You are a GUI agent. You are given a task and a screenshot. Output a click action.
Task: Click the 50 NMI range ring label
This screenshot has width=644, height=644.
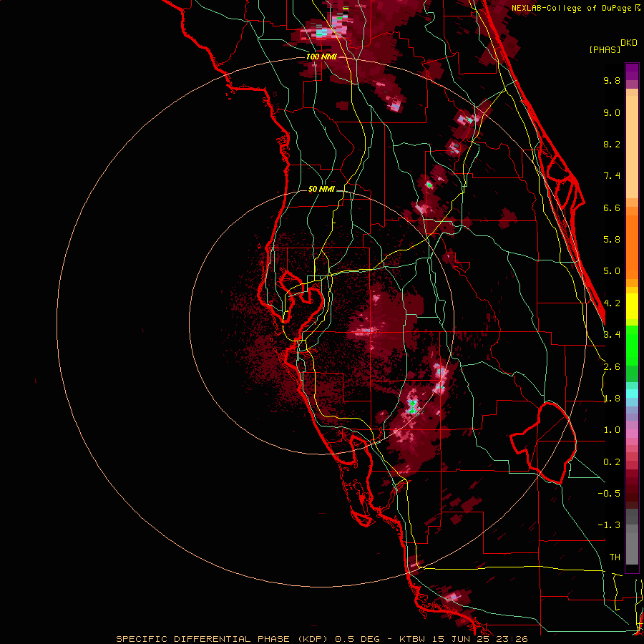coord(321,190)
